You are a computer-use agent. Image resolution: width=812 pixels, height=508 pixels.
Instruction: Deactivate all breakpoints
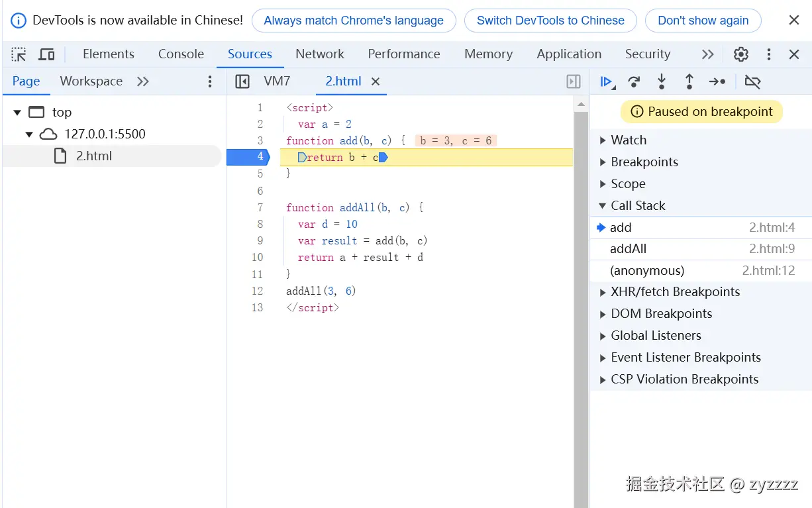[752, 81]
